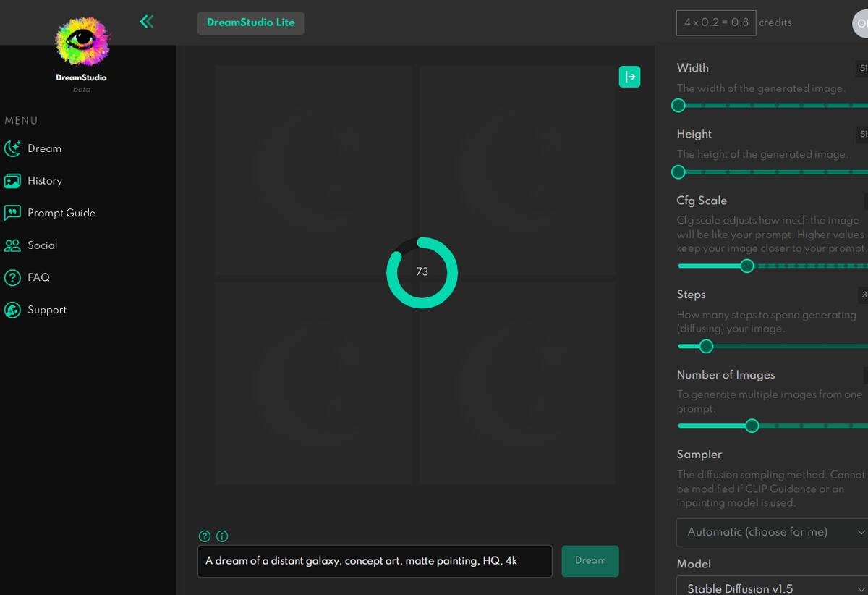Click the FAQ question mark icon

[x=12, y=277]
